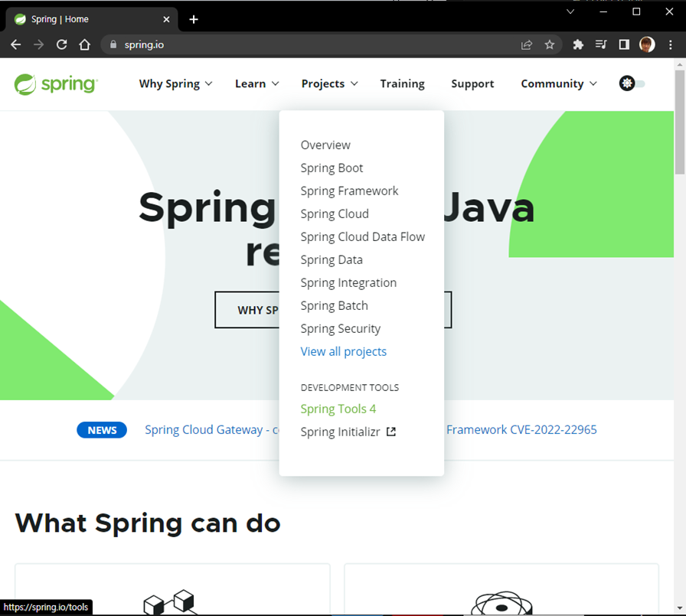Click the Spring logo in the header
Viewport: 686px width, 616px height.
point(56,84)
